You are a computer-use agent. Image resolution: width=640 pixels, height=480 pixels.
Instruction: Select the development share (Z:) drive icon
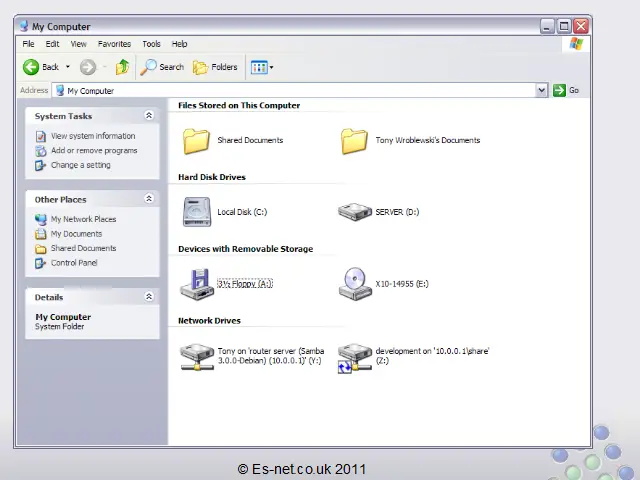[355, 358]
